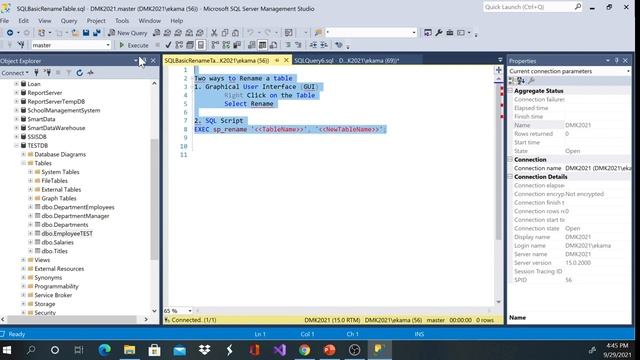Open the editor zoom percentage dropdown
This screenshot has height=360, width=640.
(x=190, y=311)
